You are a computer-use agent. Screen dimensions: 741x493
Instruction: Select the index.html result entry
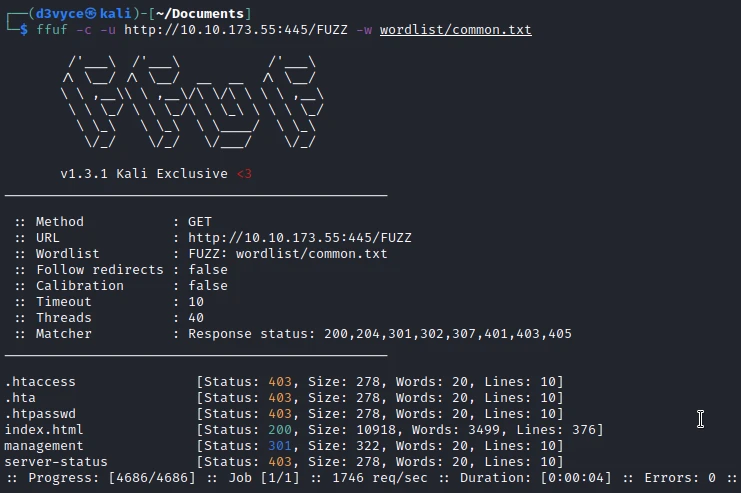point(44,430)
